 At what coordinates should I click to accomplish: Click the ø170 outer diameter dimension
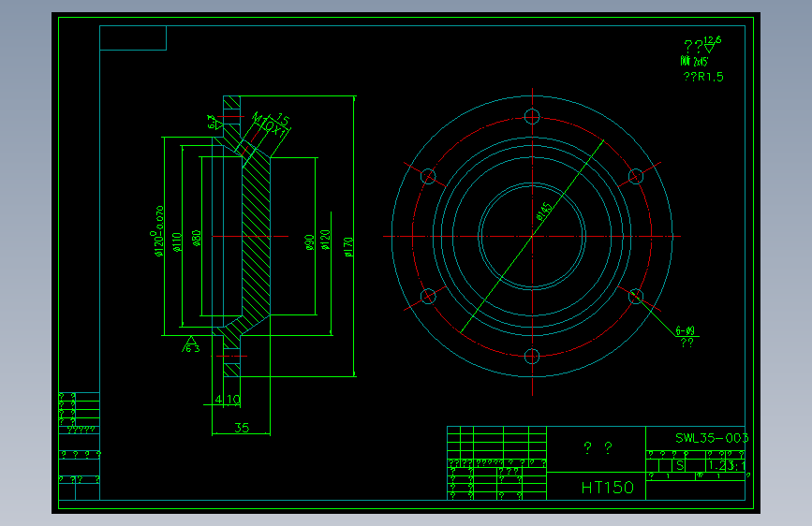click(x=348, y=247)
